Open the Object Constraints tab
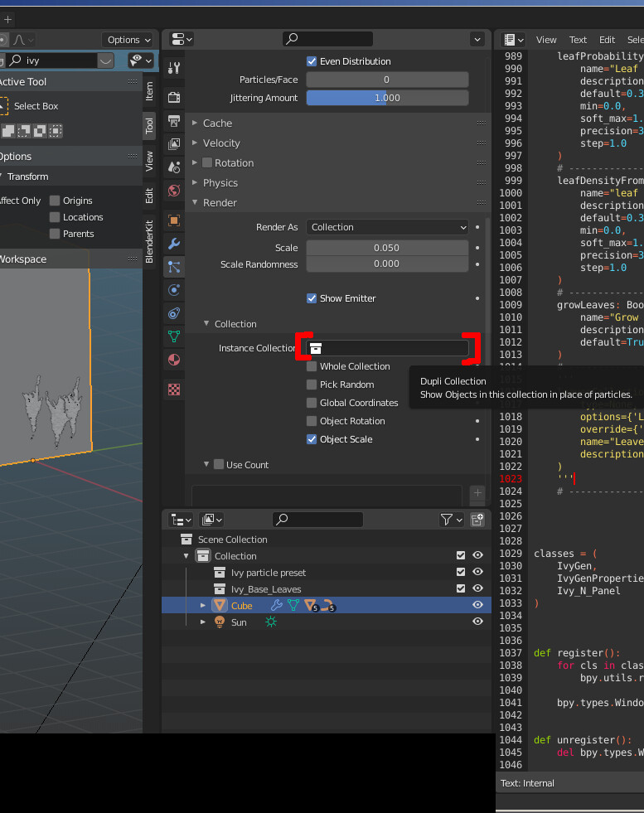The width and height of the screenshot is (644, 813). [x=174, y=313]
